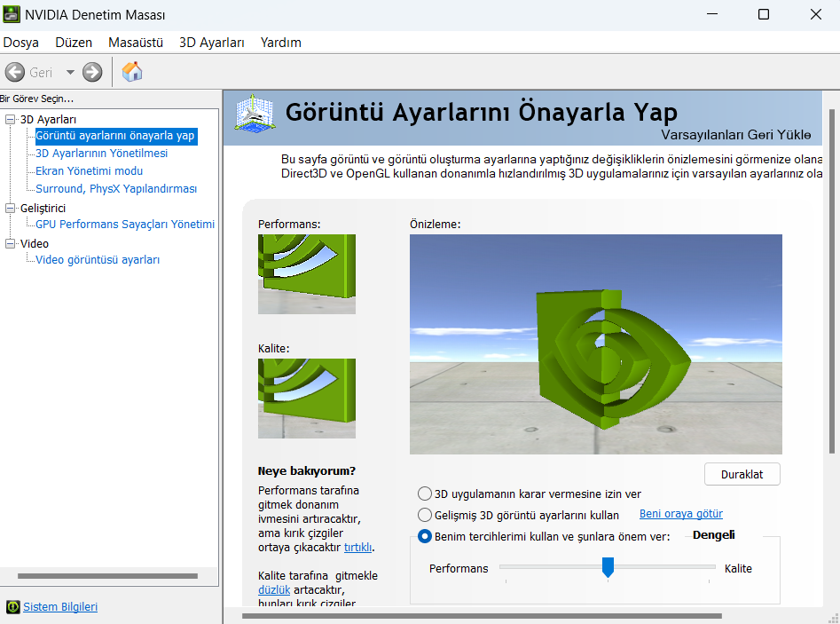Click the Performans preview thumbnail
840x624 pixels.
pyautogui.click(x=306, y=274)
